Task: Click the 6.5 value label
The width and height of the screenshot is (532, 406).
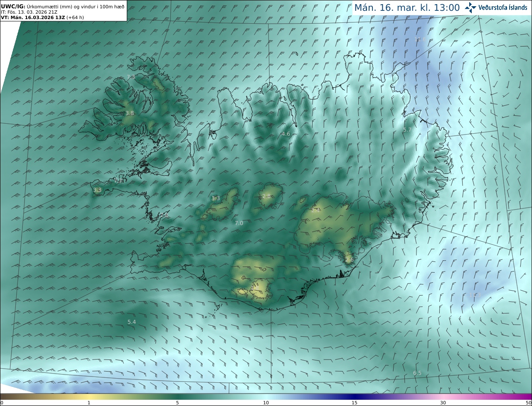Action: 417,373
